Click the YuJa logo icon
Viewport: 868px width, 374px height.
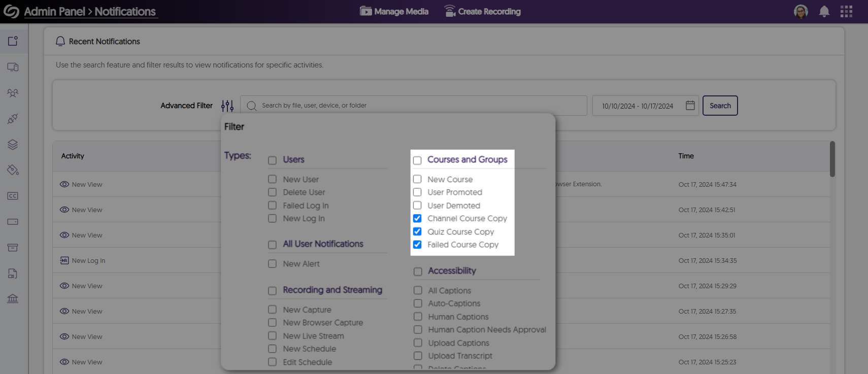click(11, 11)
